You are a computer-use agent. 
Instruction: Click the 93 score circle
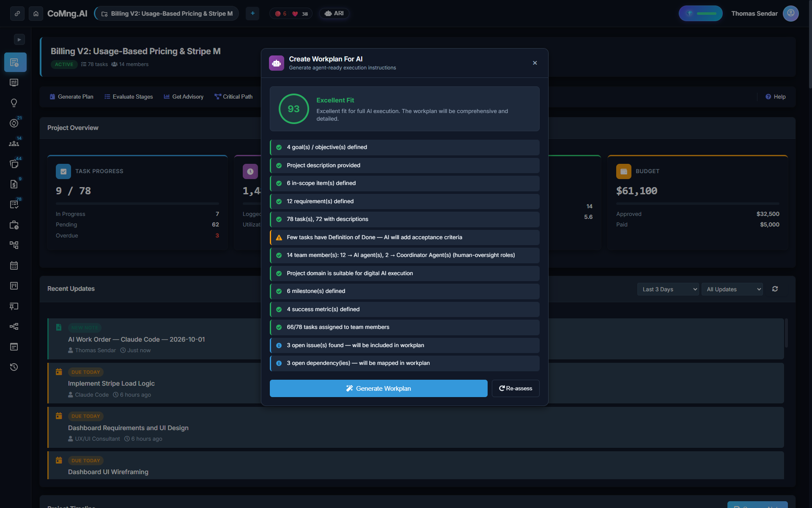(294, 109)
